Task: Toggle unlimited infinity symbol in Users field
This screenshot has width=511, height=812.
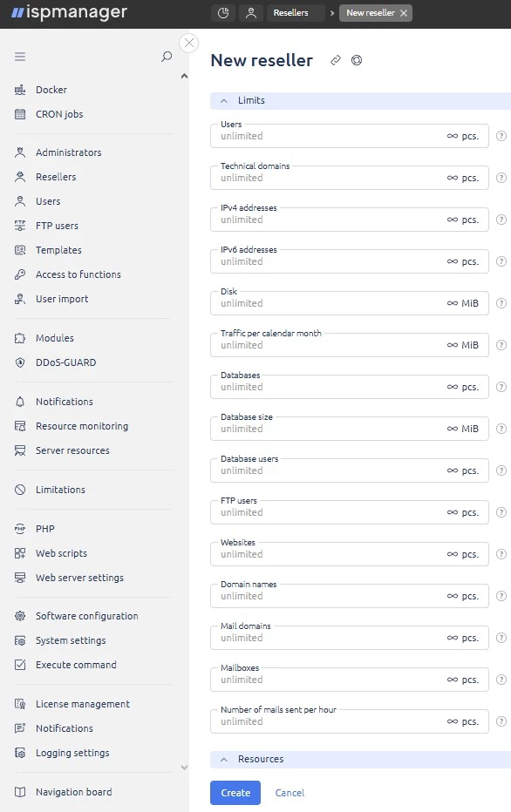Action: point(453,136)
